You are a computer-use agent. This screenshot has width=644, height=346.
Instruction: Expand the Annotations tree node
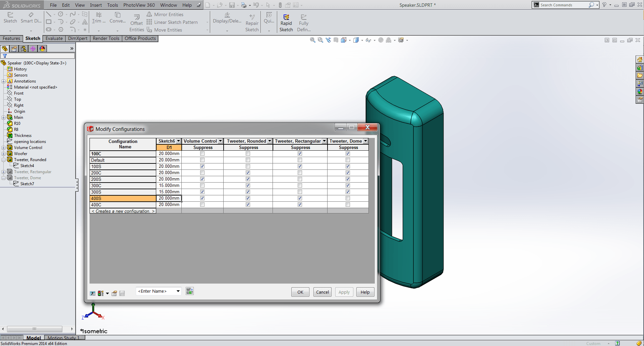3,81
